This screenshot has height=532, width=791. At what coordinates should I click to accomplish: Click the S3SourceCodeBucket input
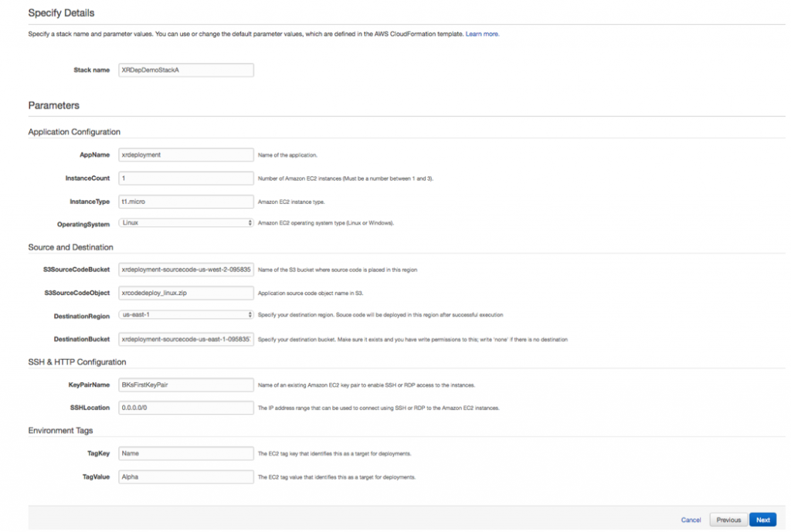coord(186,269)
